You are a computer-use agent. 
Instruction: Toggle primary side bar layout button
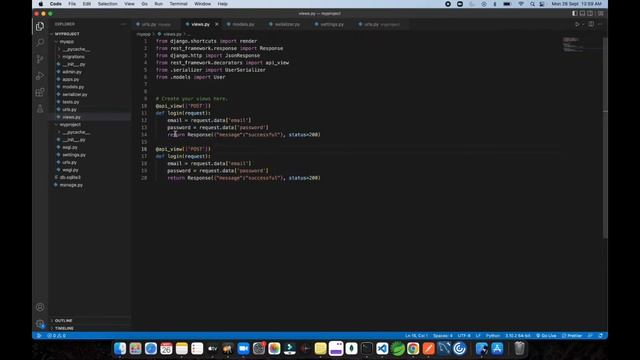tap(575, 13)
